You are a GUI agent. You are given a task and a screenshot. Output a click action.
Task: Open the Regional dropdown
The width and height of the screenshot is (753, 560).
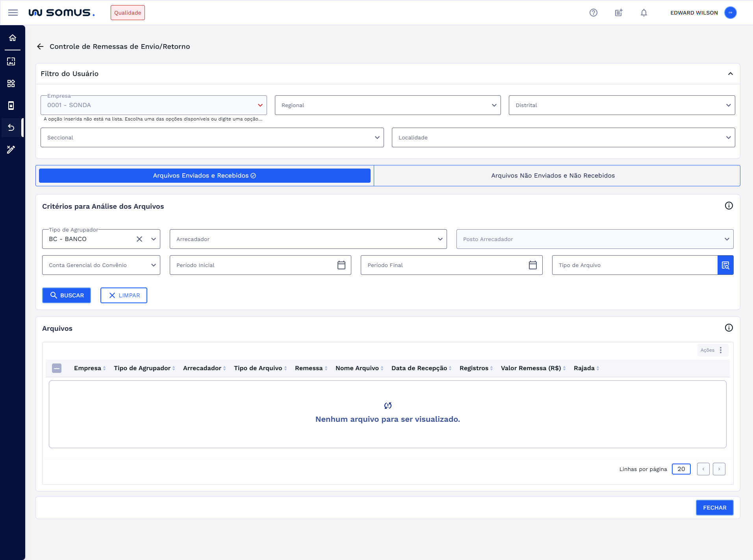[494, 105]
